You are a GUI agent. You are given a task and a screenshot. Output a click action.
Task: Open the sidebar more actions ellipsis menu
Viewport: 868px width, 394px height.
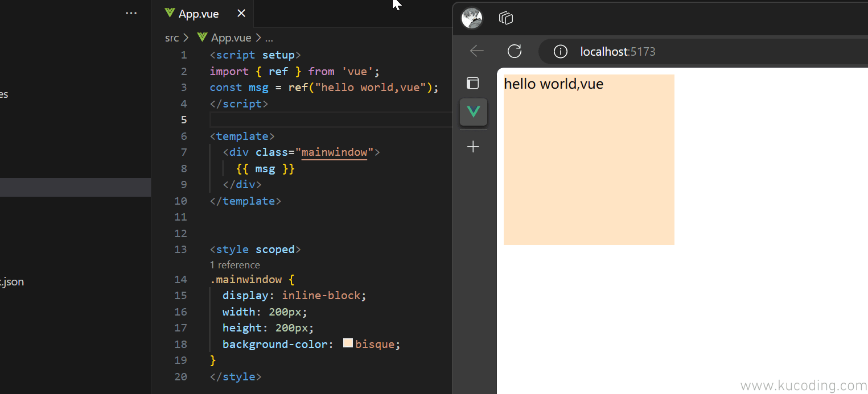(131, 13)
